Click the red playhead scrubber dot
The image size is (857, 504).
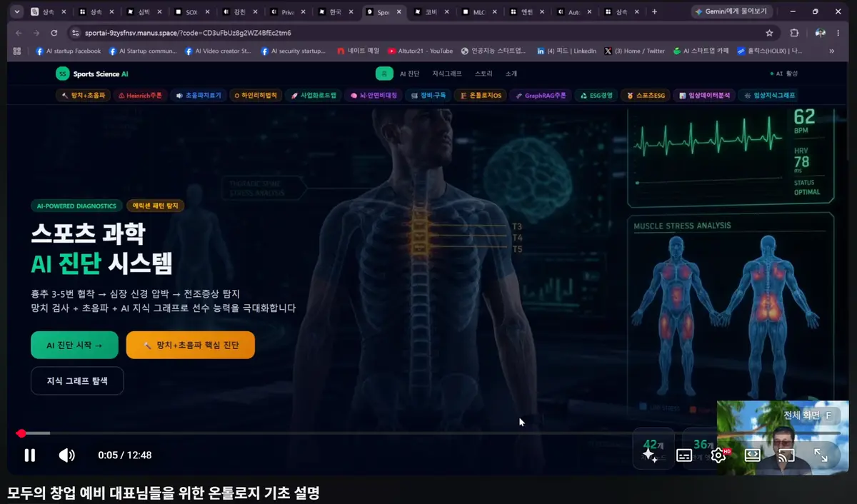[x=21, y=433]
